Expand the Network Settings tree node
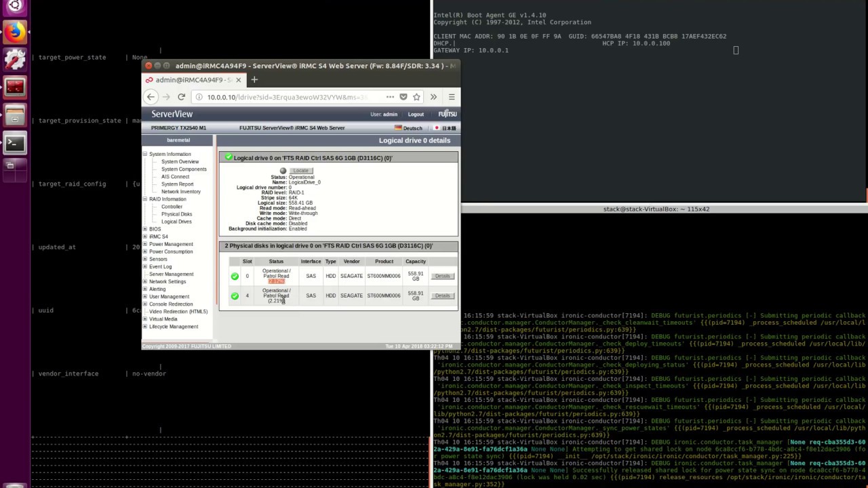868x488 pixels. [x=144, y=281]
